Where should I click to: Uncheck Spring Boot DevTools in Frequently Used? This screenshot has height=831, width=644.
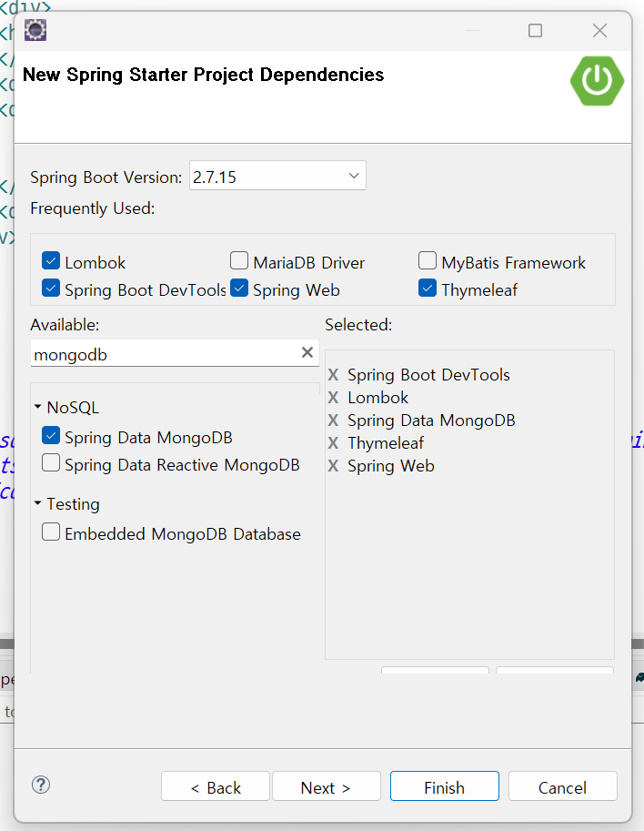51,289
